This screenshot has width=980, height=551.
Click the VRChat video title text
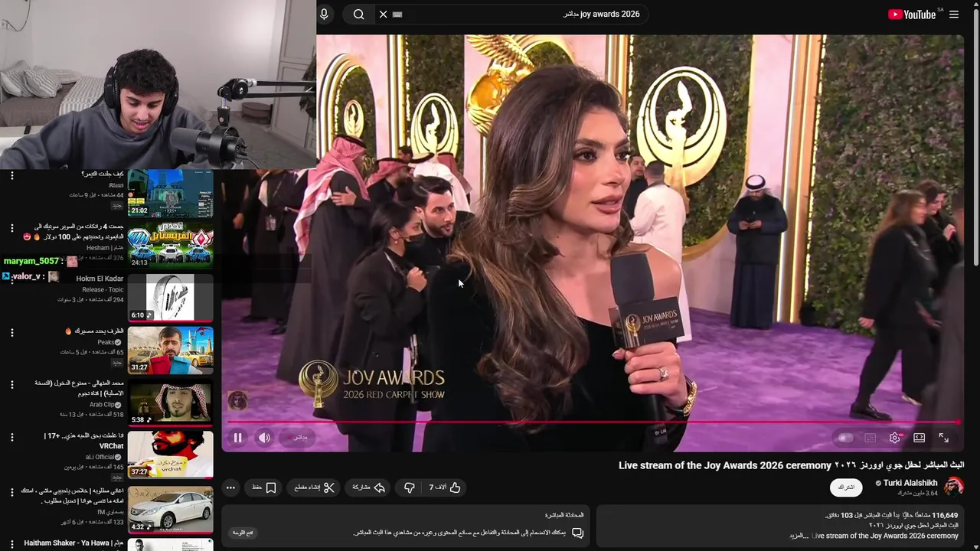click(x=84, y=441)
